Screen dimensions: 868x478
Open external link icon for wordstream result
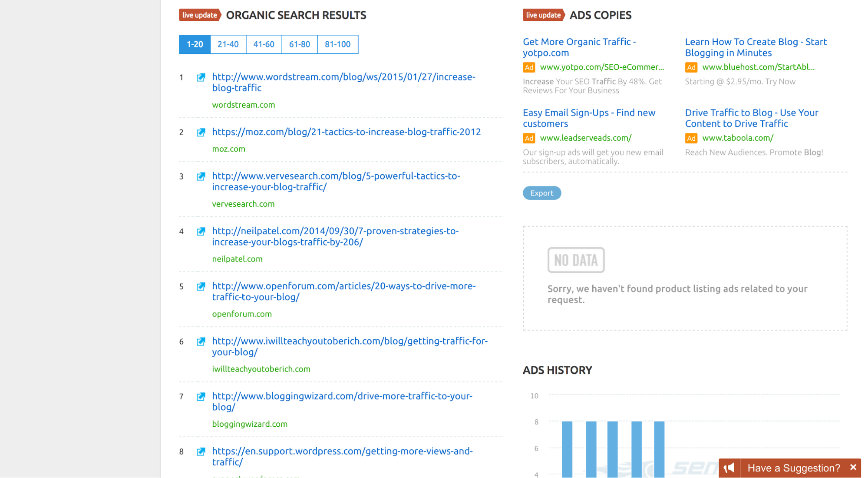(201, 77)
